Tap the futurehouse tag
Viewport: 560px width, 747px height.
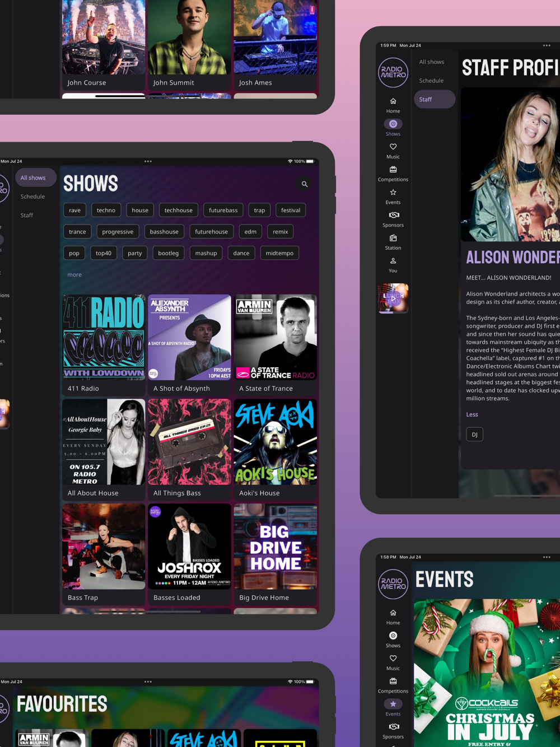click(x=212, y=232)
